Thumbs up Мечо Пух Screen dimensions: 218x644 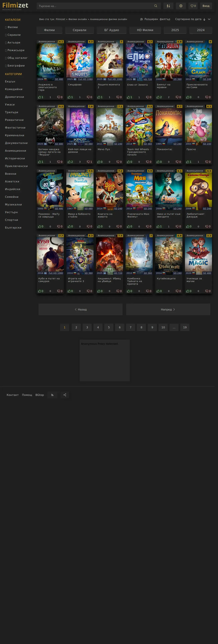coord(100,162)
